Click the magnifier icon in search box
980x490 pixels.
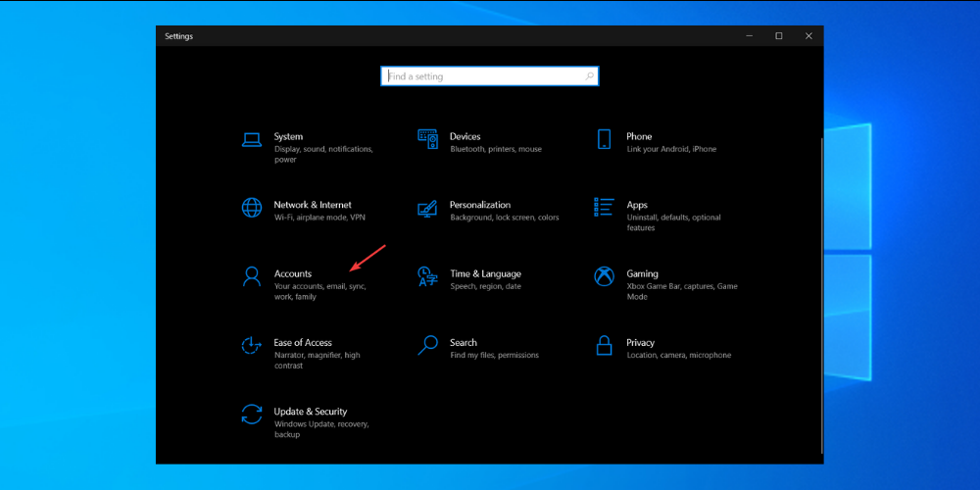point(589,76)
